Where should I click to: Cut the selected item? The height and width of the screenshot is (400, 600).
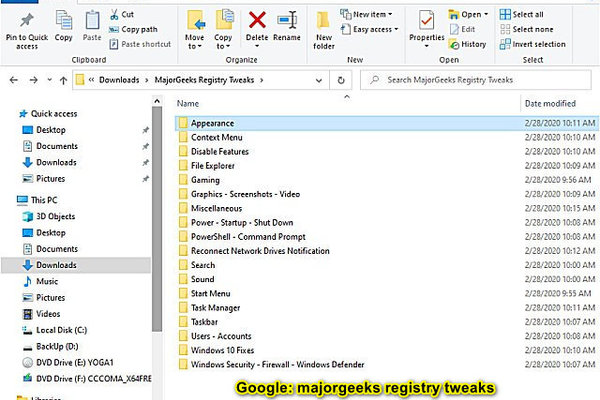[122, 15]
